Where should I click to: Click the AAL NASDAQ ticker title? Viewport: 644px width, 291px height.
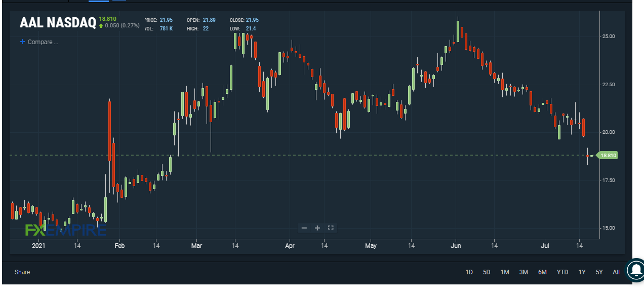click(58, 23)
